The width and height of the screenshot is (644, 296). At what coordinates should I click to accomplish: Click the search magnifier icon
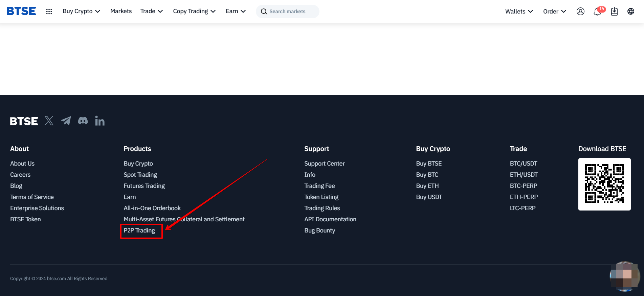tap(264, 11)
